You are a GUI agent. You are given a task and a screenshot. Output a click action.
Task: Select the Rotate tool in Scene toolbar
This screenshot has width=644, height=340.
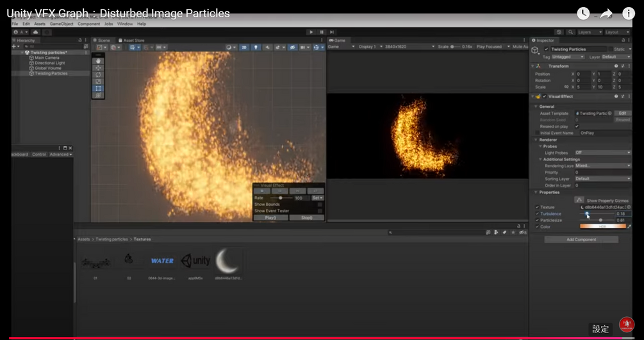click(x=98, y=75)
